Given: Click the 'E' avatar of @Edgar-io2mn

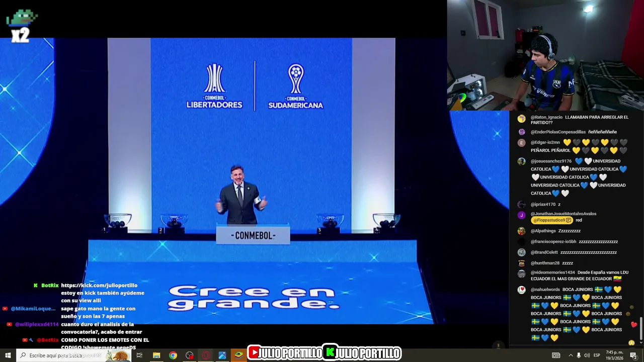Looking at the screenshot, I should point(522,143).
